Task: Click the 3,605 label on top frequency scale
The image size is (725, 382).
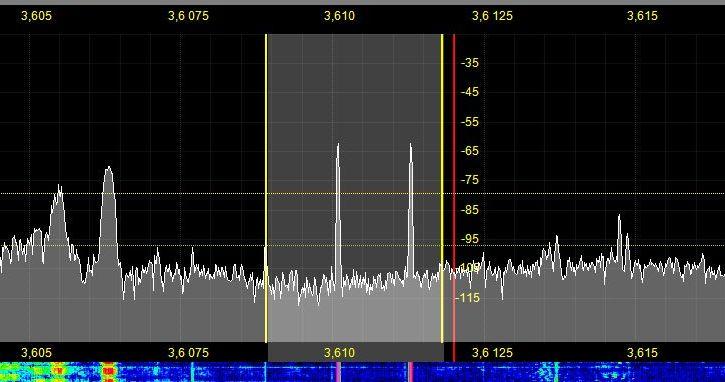Action: (x=37, y=16)
